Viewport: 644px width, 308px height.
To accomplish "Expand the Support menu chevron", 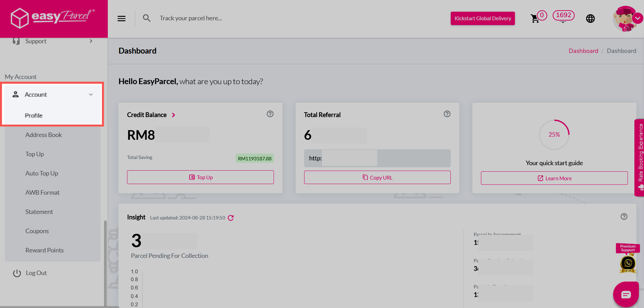I will click(91, 41).
